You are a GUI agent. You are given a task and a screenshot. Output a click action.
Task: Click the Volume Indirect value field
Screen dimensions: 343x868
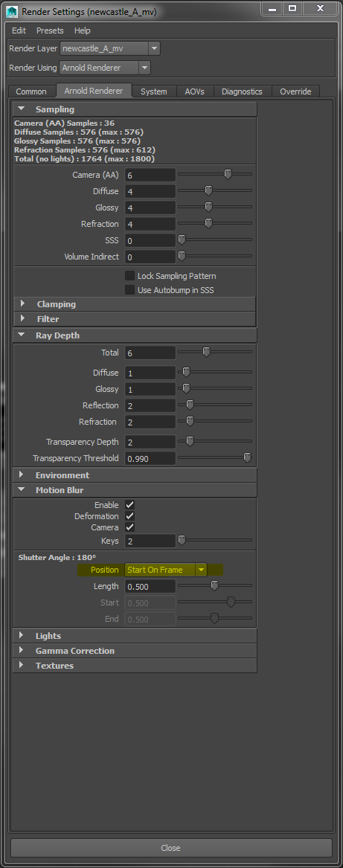coord(150,257)
